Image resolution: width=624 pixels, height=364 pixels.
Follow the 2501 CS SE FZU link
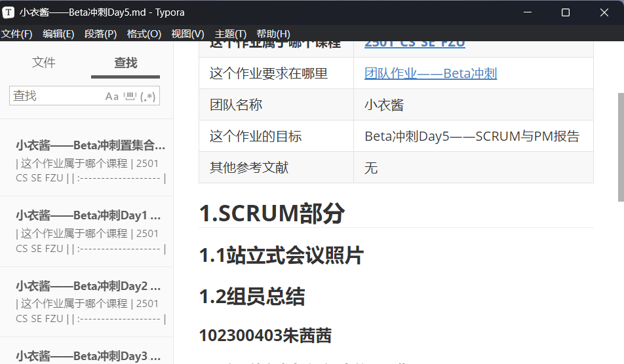(415, 44)
